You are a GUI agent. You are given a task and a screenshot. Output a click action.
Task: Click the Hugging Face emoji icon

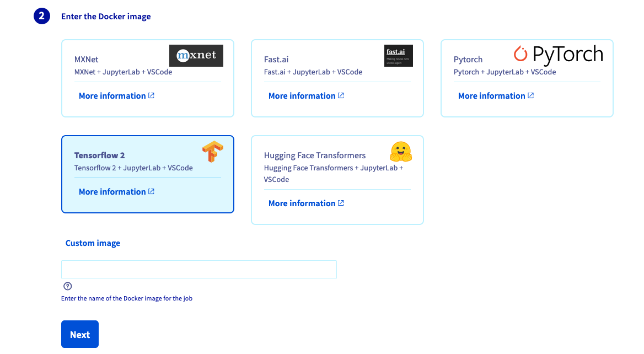click(x=401, y=152)
